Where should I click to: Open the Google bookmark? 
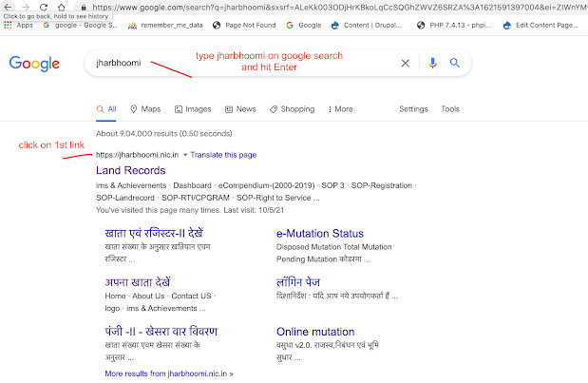pyautogui.click(x=304, y=25)
